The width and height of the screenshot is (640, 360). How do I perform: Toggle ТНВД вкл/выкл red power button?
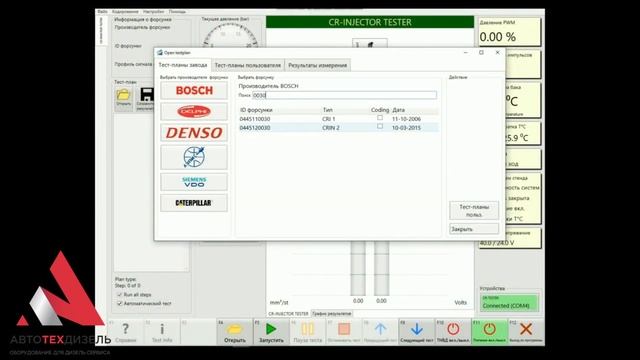coord(453,331)
